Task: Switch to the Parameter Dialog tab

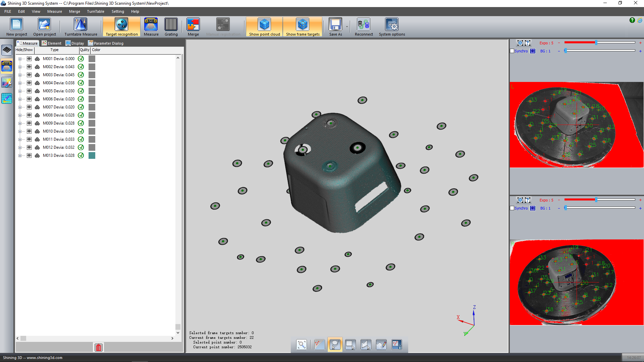Action: [x=106, y=43]
